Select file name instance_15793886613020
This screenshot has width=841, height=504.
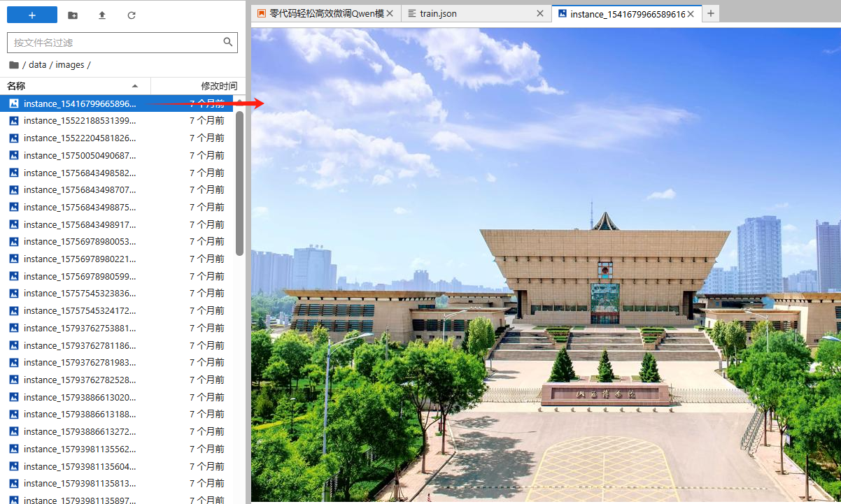[80, 397]
